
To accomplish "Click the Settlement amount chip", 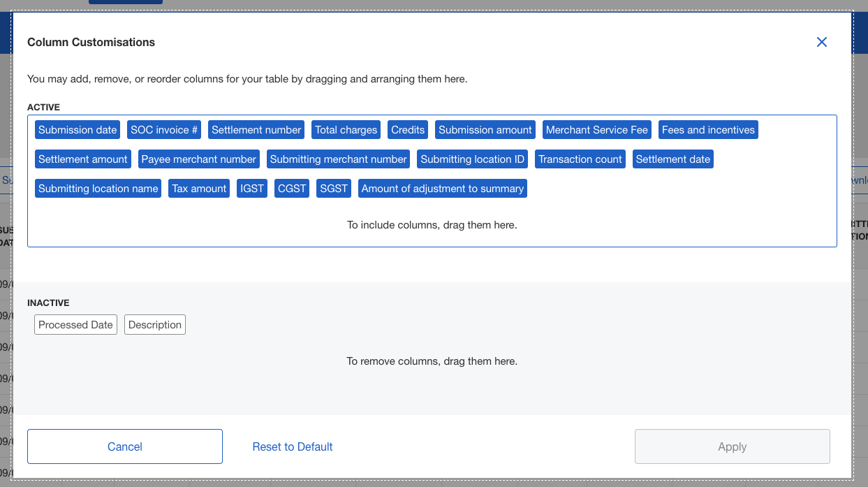I will click(82, 159).
